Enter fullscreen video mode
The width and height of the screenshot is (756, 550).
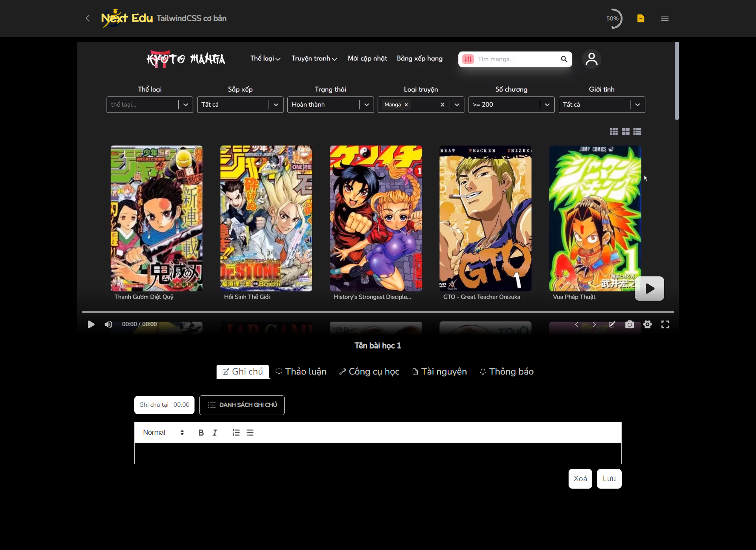pyautogui.click(x=665, y=324)
